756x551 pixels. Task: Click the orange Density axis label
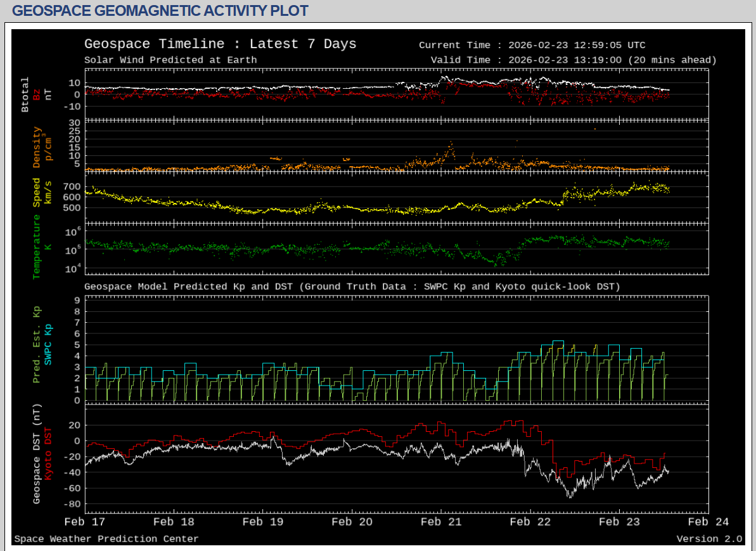pyautogui.click(x=37, y=147)
